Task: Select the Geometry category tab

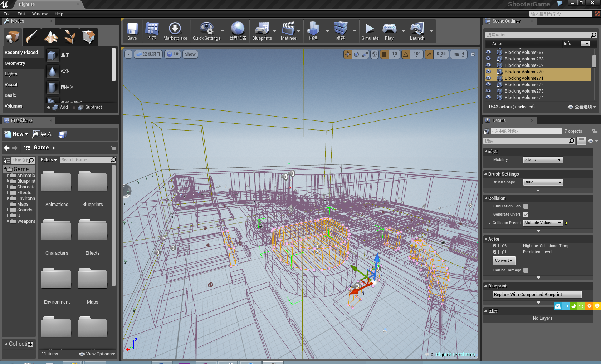Action: [x=23, y=63]
